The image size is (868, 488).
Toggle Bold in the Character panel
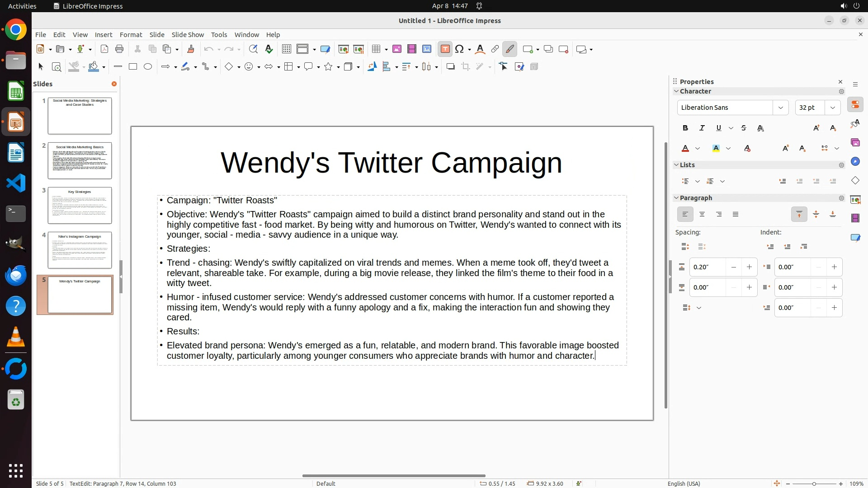685,128
